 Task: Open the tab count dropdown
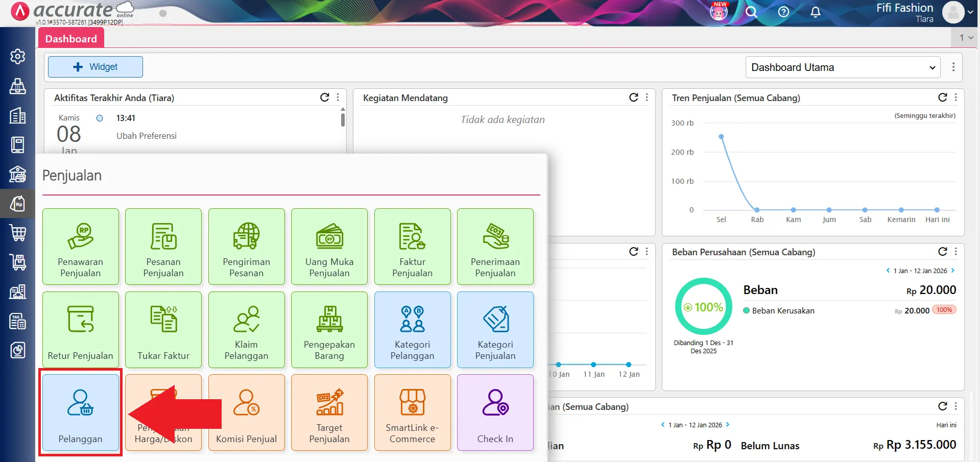coord(966,38)
